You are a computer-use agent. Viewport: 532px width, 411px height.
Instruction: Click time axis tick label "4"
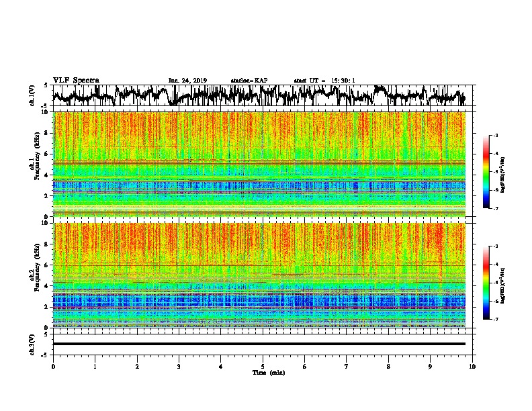(x=220, y=367)
